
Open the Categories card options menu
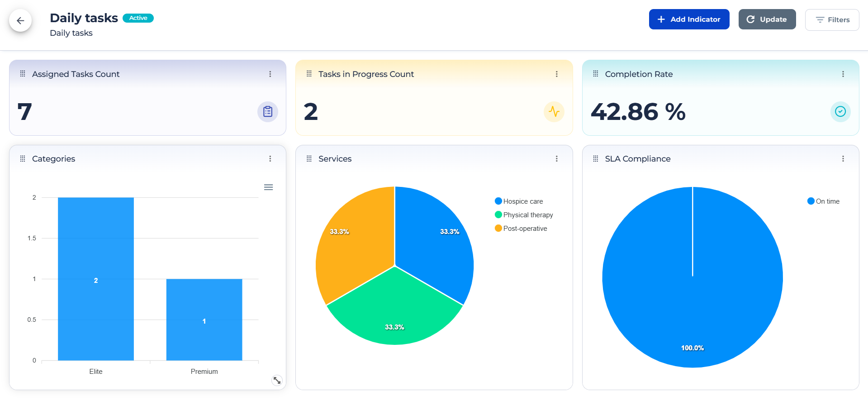coord(270,159)
